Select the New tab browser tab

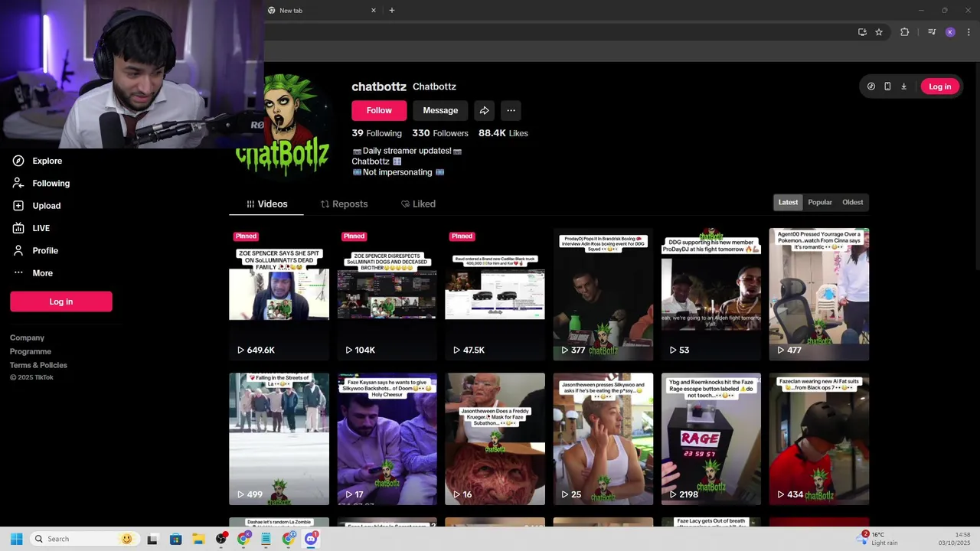tap(322, 10)
